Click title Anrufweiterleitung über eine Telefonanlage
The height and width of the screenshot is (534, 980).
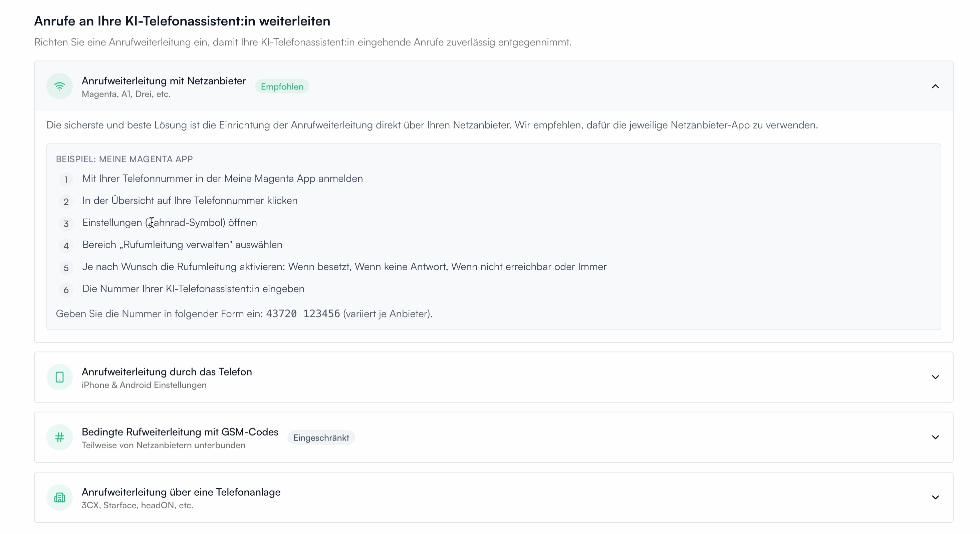pyautogui.click(x=181, y=492)
